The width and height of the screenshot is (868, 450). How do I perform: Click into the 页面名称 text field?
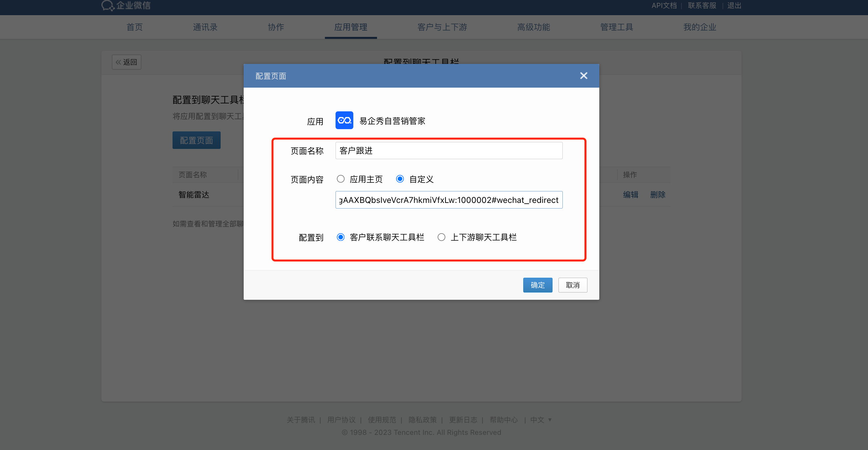pyautogui.click(x=448, y=151)
